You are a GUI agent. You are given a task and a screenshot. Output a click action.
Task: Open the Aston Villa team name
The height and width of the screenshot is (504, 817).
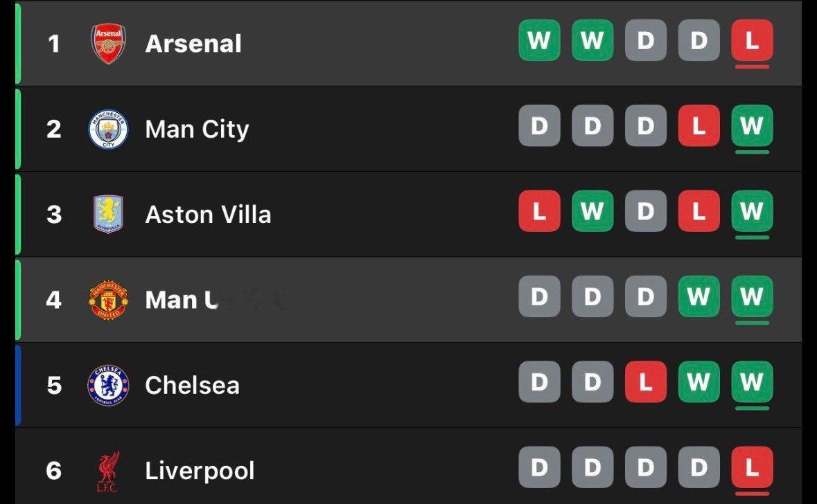click(x=208, y=215)
